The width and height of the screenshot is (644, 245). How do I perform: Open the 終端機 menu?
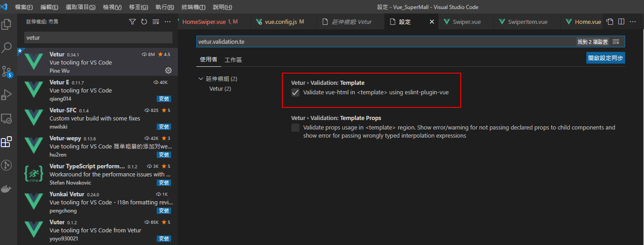pos(194,7)
